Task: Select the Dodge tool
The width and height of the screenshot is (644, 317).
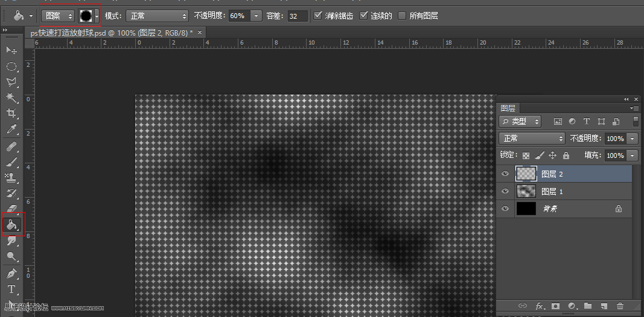Action: (x=11, y=256)
